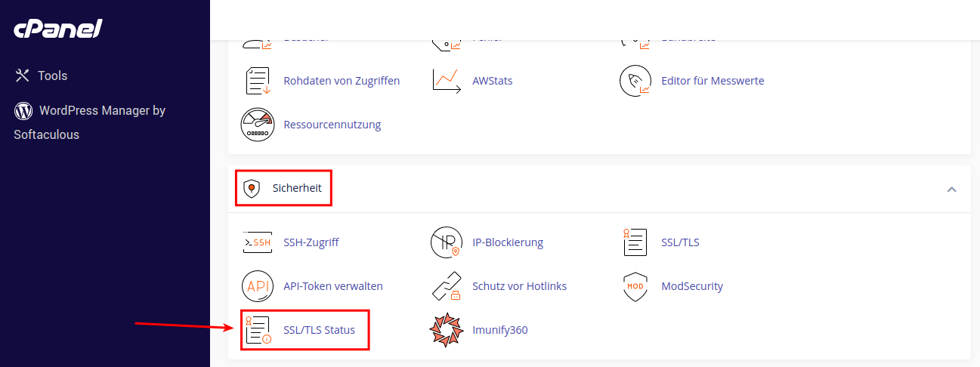Follow the SSL/TLS Status link
The height and width of the screenshot is (367, 980).
[x=319, y=330]
